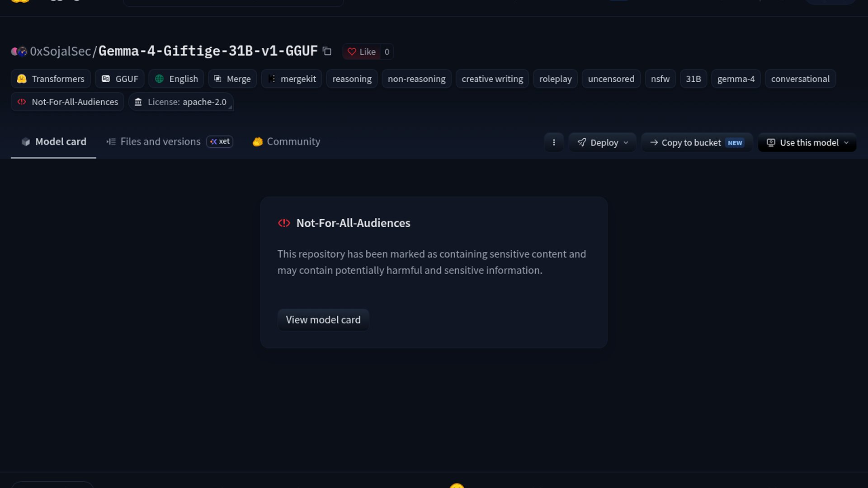Select the Merge tag
The image size is (868, 488).
pos(232,79)
